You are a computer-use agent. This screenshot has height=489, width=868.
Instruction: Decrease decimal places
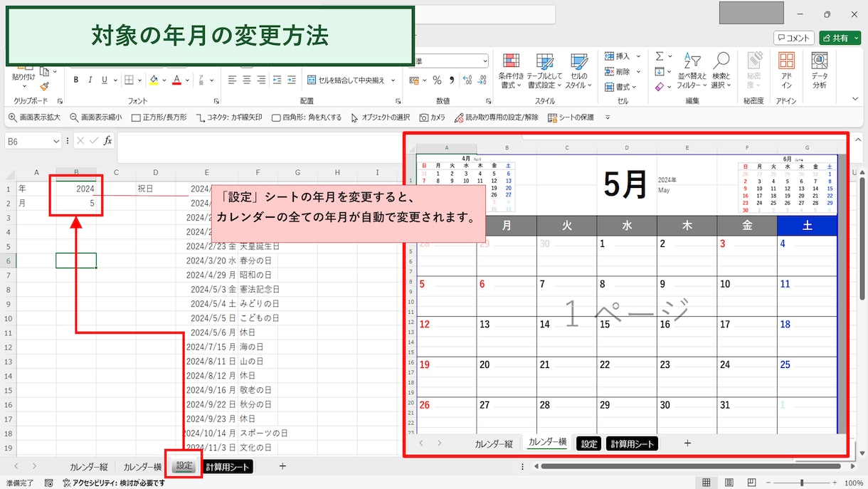[482, 80]
